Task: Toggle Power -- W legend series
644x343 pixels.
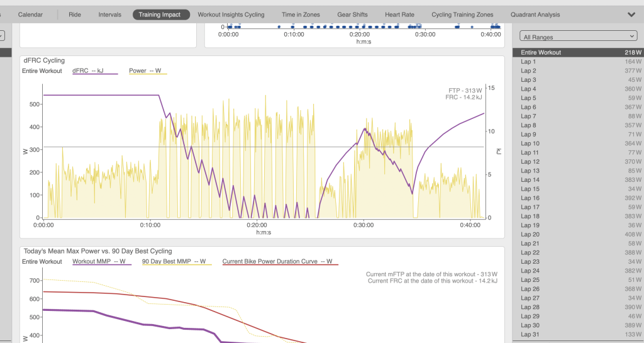Action: click(x=148, y=70)
